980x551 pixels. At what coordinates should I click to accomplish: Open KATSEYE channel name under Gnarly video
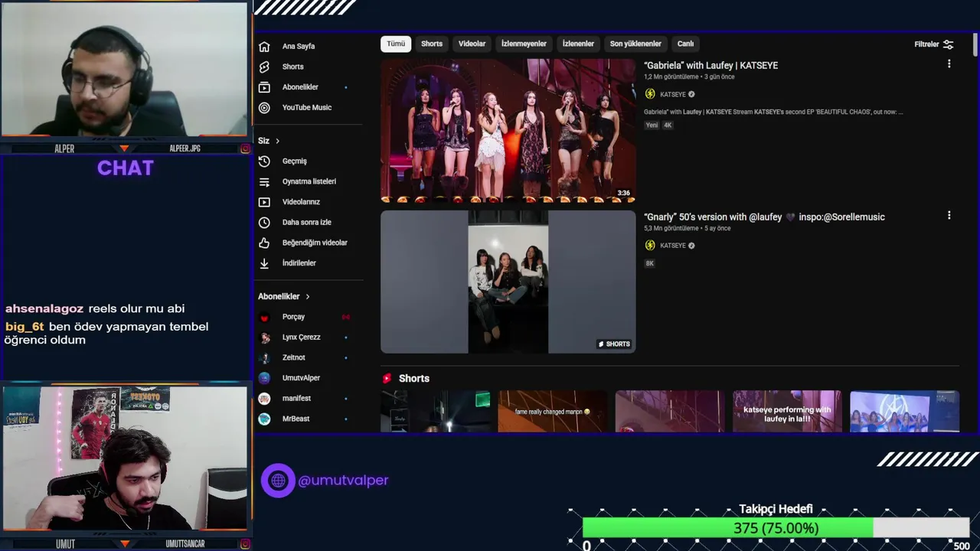pos(673,246)
